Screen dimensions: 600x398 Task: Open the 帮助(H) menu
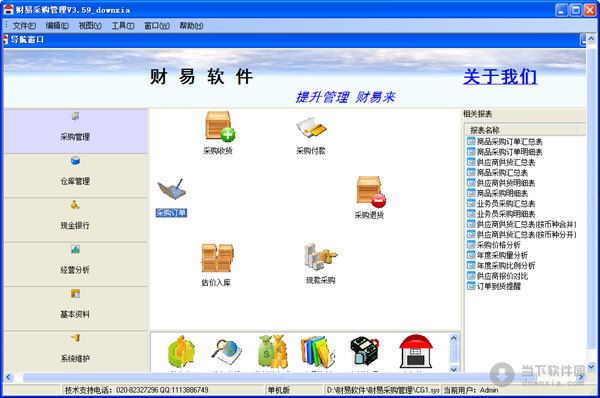(x=191, y=26)
